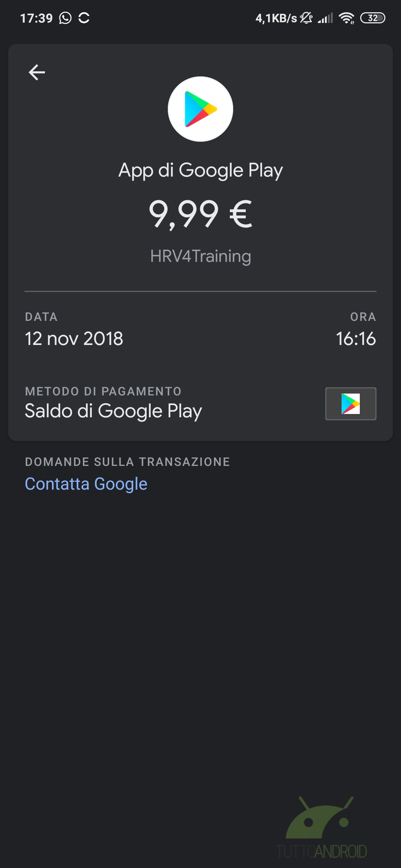Tap the Wi-Fi status icon

coord(346,18)
